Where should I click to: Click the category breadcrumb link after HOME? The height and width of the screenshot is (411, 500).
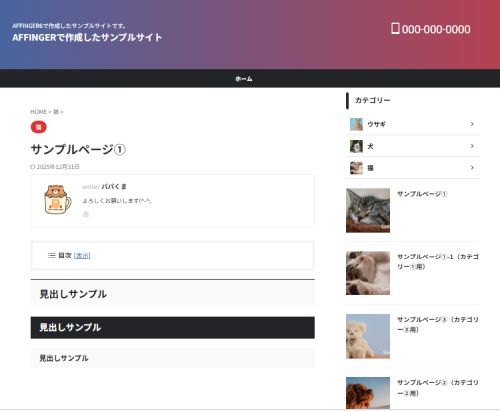coord(56,112)
